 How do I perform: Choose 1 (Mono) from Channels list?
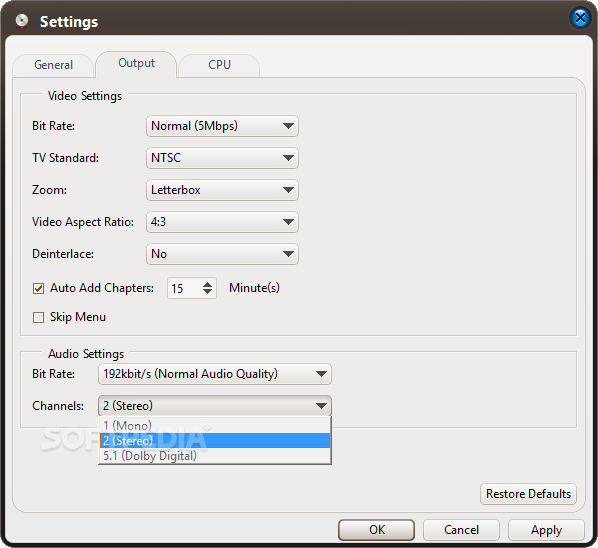(x=215, y=426)
